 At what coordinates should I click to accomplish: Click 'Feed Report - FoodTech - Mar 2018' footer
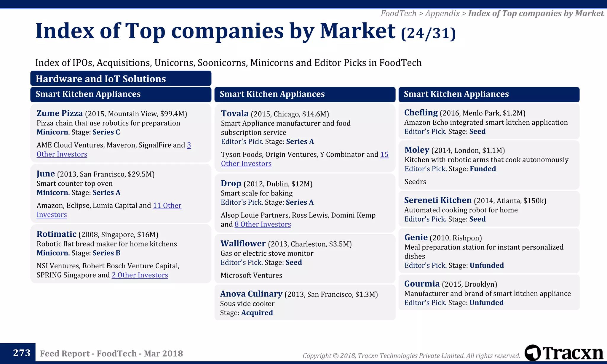pos(111,353)
